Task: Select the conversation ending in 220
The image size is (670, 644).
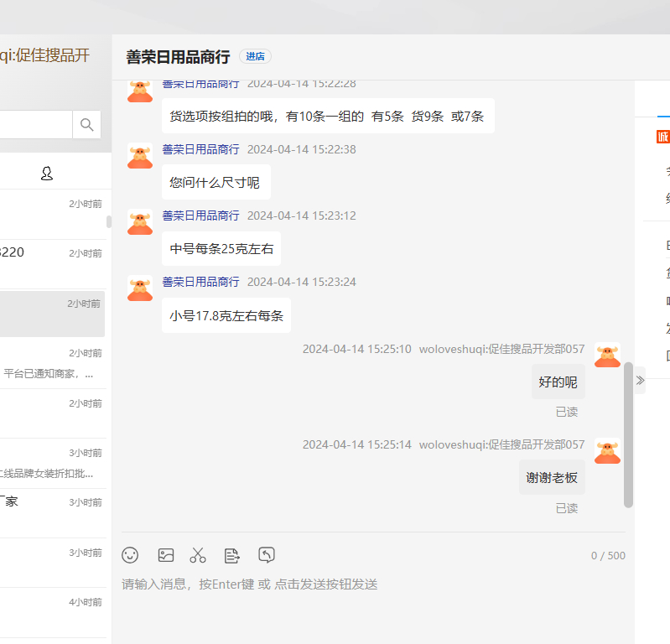Action: (50, 262)
